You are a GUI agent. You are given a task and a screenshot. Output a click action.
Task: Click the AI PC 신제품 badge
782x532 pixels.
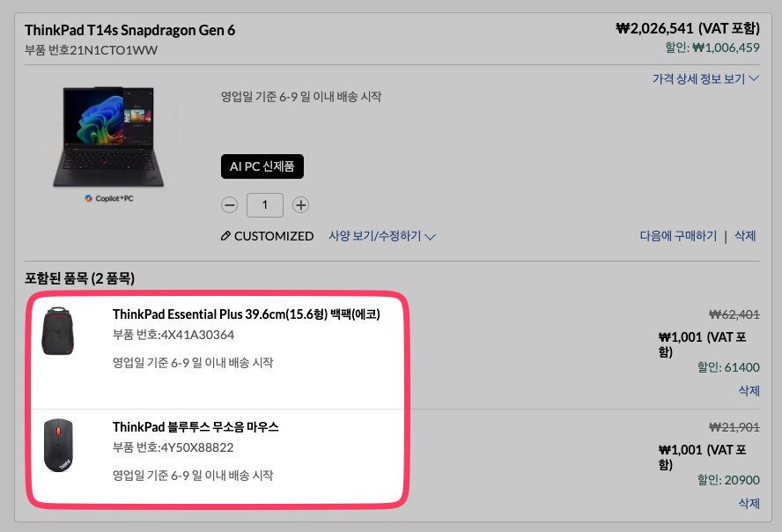coord(262,166)
